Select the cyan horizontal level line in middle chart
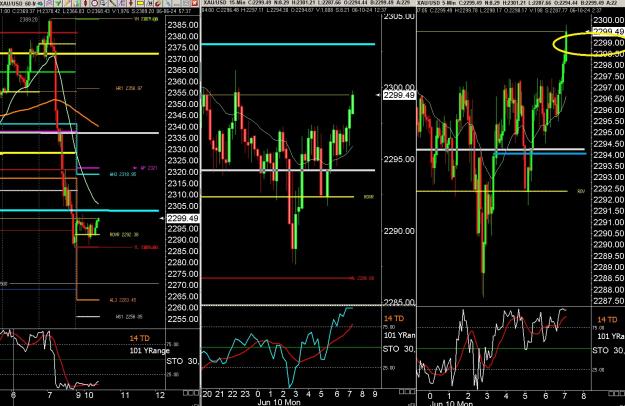The width and height of the screenshot is (625, 406). pyautogui.click(x=288, y=44)
